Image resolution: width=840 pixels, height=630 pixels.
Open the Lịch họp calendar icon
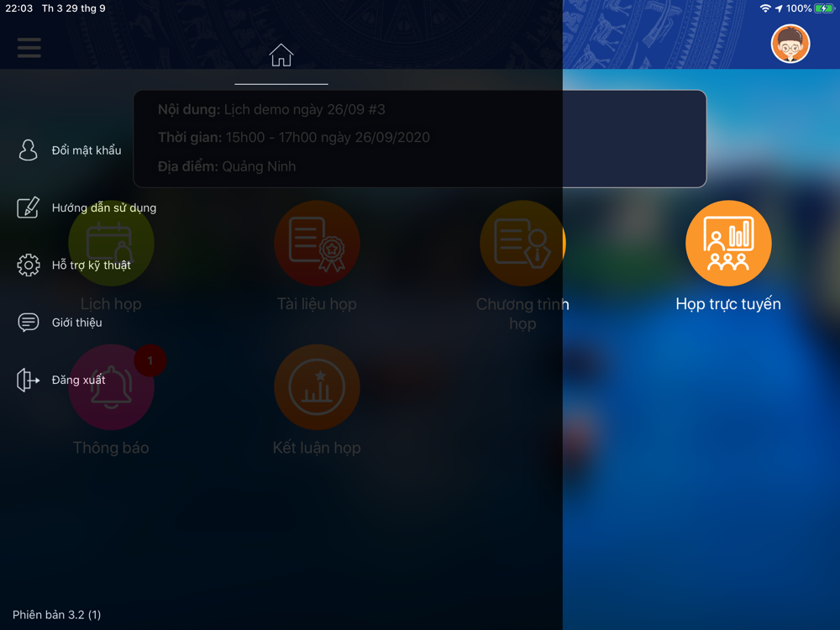[111, 244]
